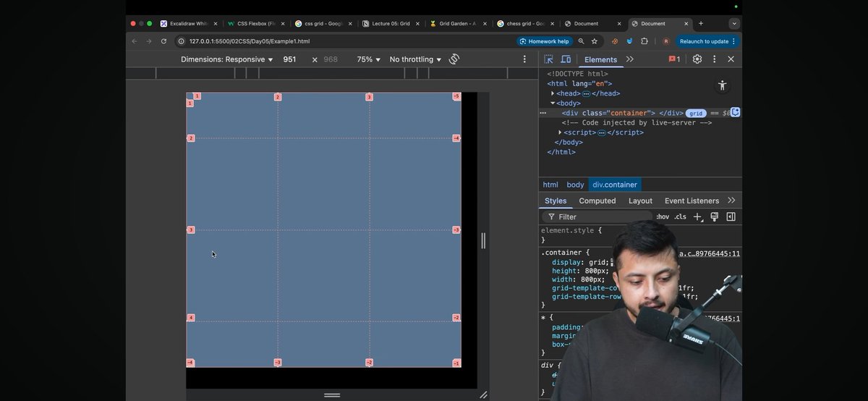Open the error count issues badge
This screenshot has height=401, width=868.
pyautogui.click(x=674, y=59)
